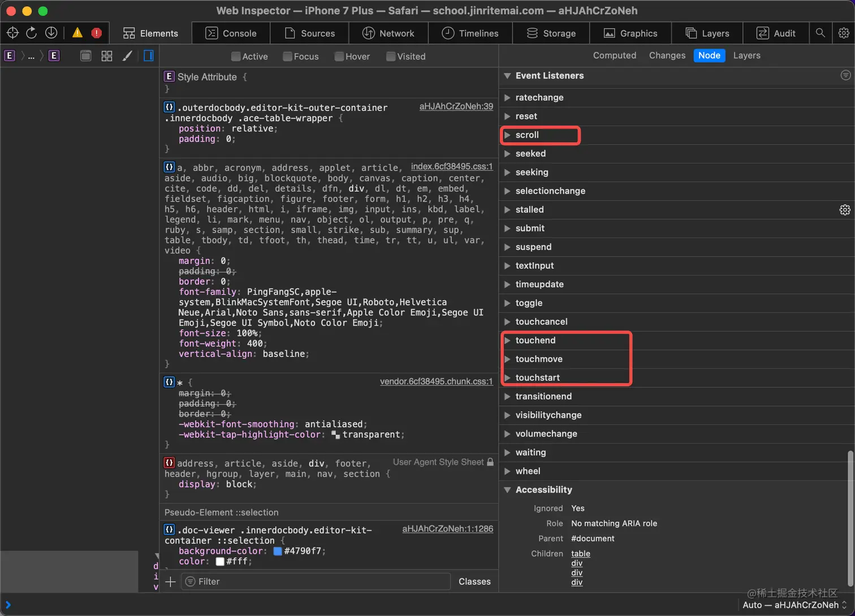The width and height of the screenshot is (855, 616).
Task: Collapse the Event Listeners section
Action: click(x=507, y=75)
